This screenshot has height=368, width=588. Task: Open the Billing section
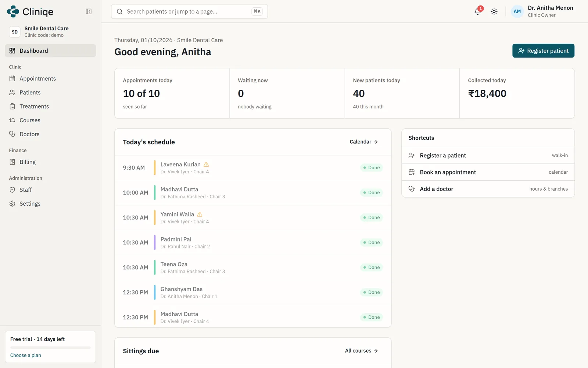(x=50, y=162)
